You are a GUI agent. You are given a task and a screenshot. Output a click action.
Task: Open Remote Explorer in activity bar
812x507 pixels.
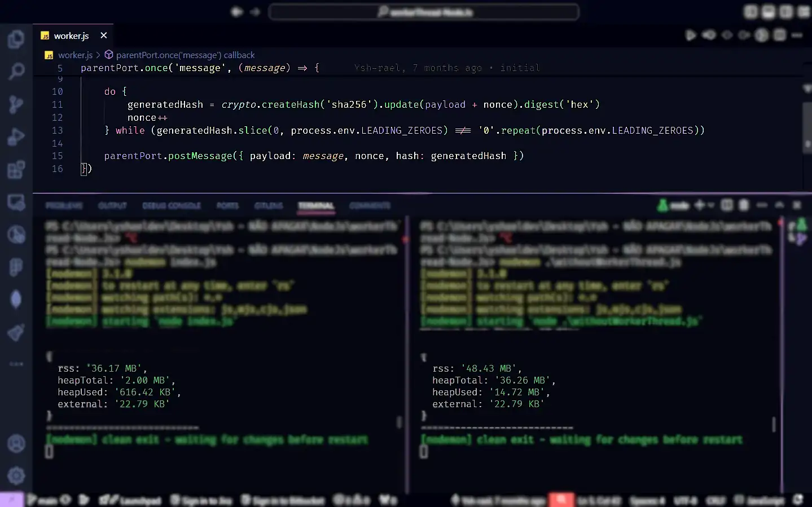[16, 202]
